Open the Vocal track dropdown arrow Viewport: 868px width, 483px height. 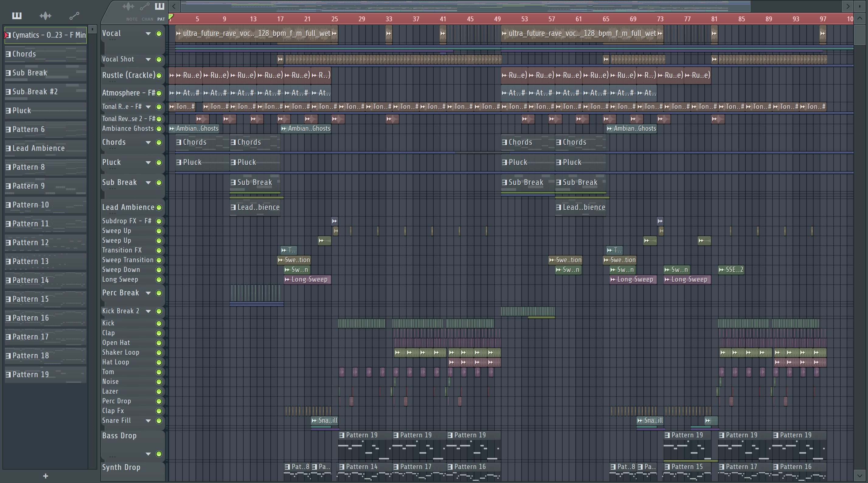click(x=148, y=33)
